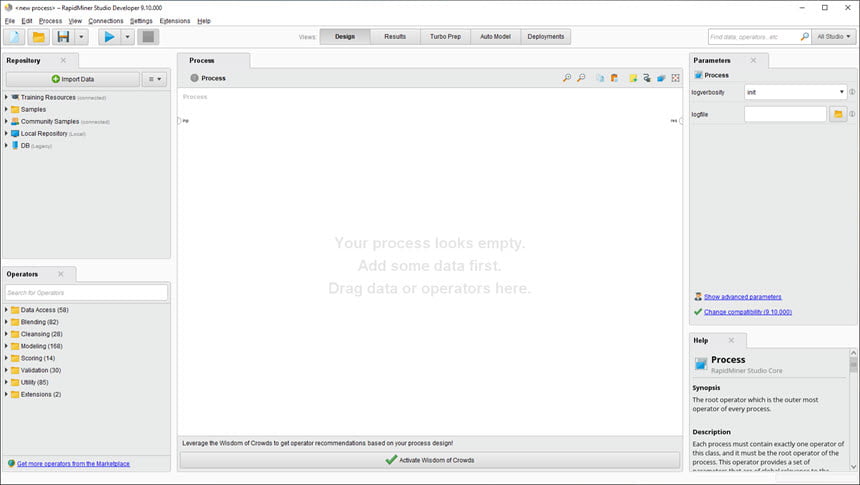
Task: Create a new process with toolbar icon
Action: pos(15,37)
